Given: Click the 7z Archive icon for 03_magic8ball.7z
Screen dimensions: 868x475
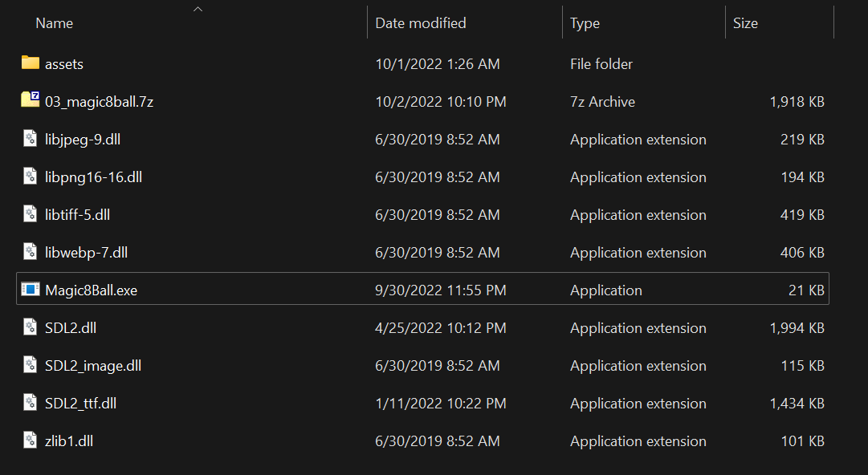Looking at the screenshot, I should [x=30, y=101].
